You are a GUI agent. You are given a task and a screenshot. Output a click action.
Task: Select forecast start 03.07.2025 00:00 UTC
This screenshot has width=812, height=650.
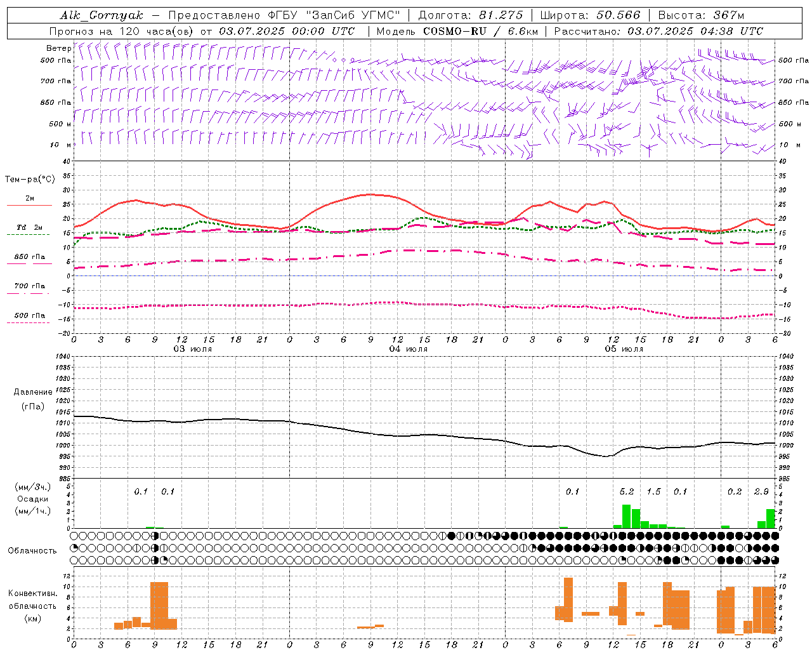pyautogui.click(x=287, y=31)
